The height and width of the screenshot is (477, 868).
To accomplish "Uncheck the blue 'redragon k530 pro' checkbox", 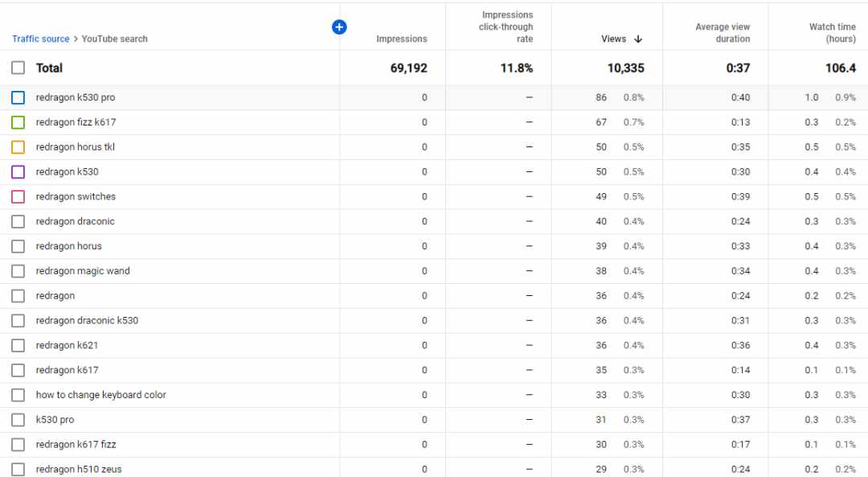I will tap(18, 97).
